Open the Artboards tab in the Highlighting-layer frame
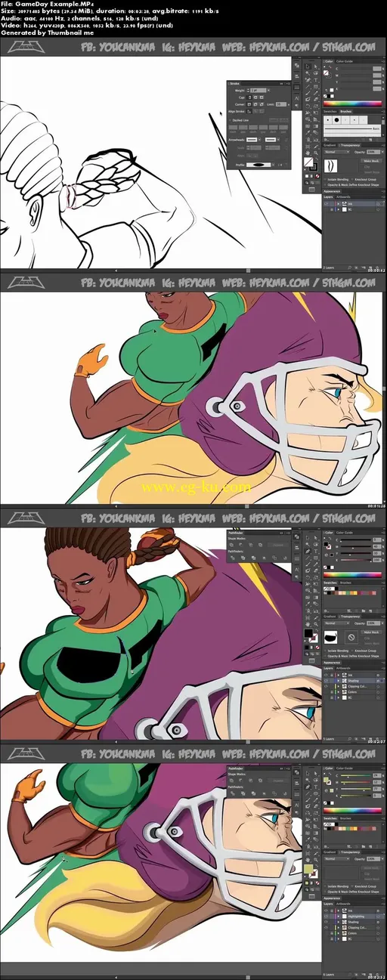387x980 pixels. coord(343,904)
